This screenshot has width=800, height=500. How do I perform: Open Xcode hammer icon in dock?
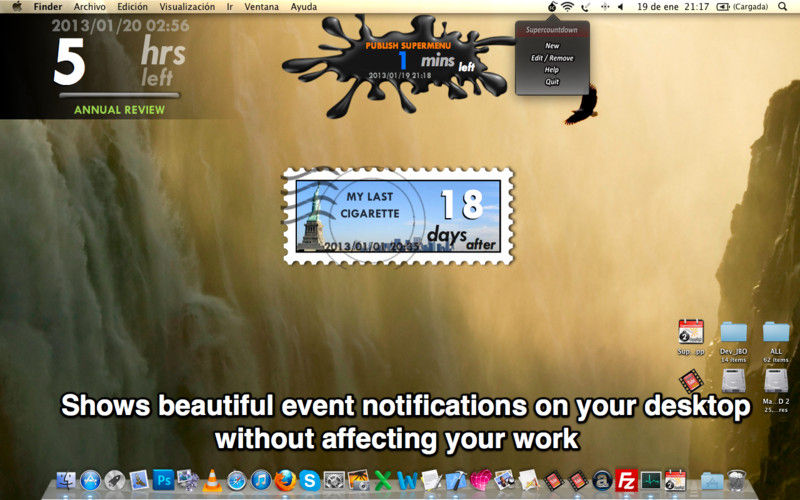[x=456, y=480]
